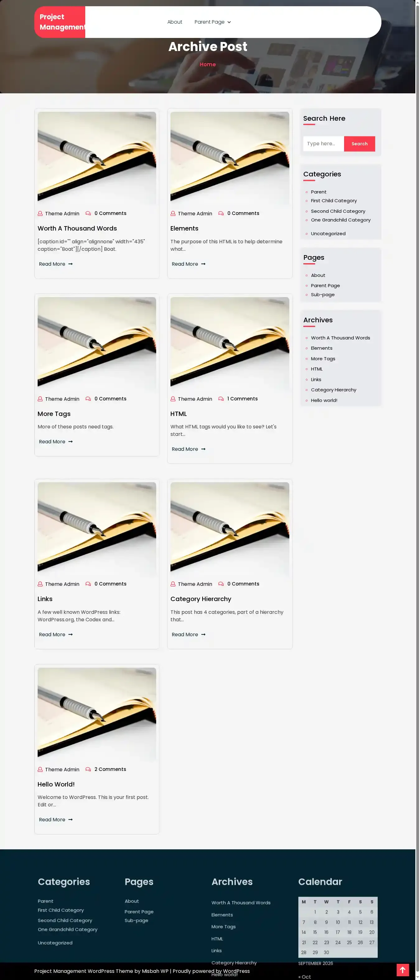Open the Elements post title
420x980 pixels.
[x=184, y=228]
